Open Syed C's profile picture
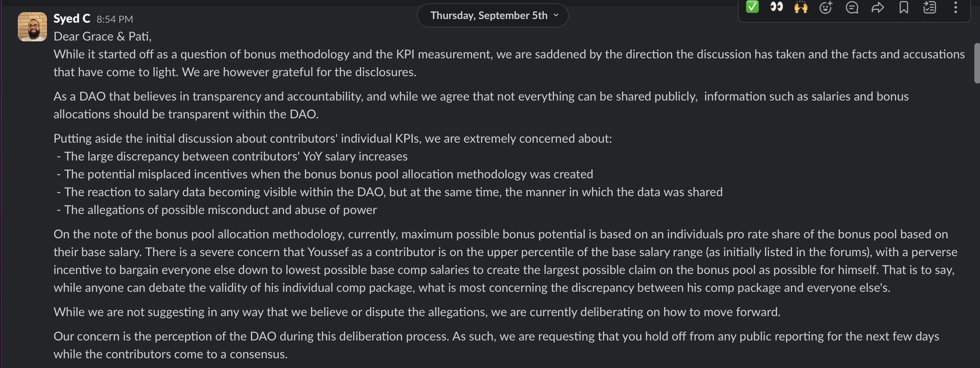This screenshot has height=368, width=980. 32,27
